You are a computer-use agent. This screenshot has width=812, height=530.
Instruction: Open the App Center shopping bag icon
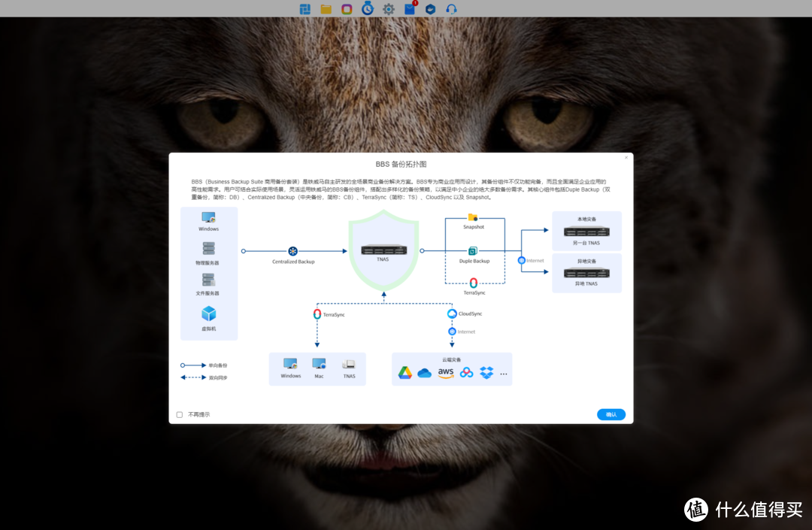(x=410, y=9)
